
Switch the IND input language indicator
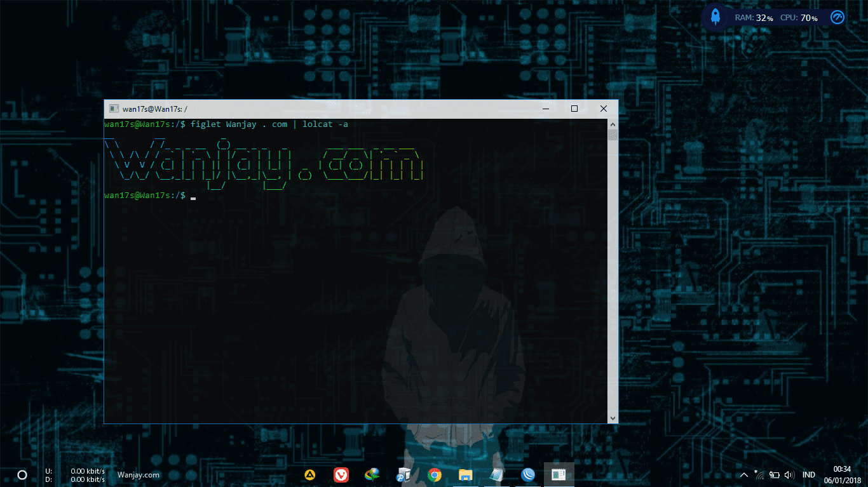tap(809, 474)
